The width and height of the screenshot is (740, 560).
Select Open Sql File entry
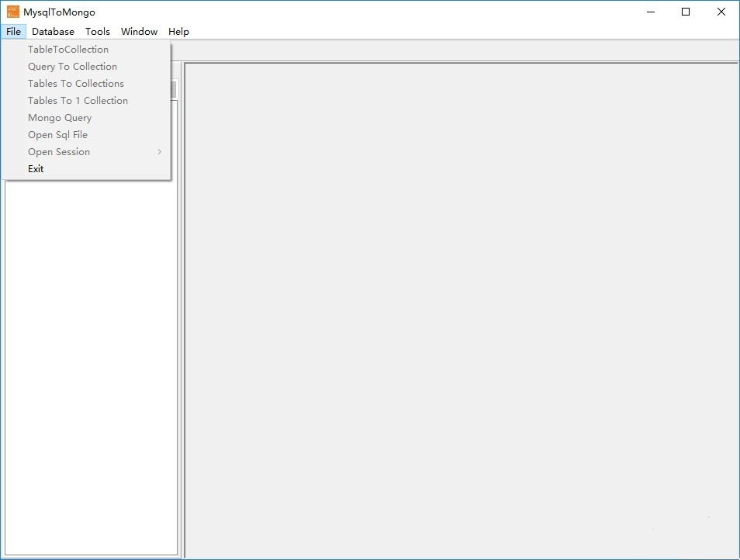86,134
